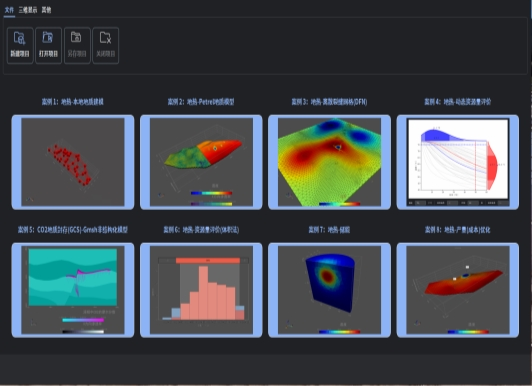This screenshot has width=532, height=386.
Task: Open the Case 5 CO2 storage Gmsh thumbnail
Action: [73, 290]
